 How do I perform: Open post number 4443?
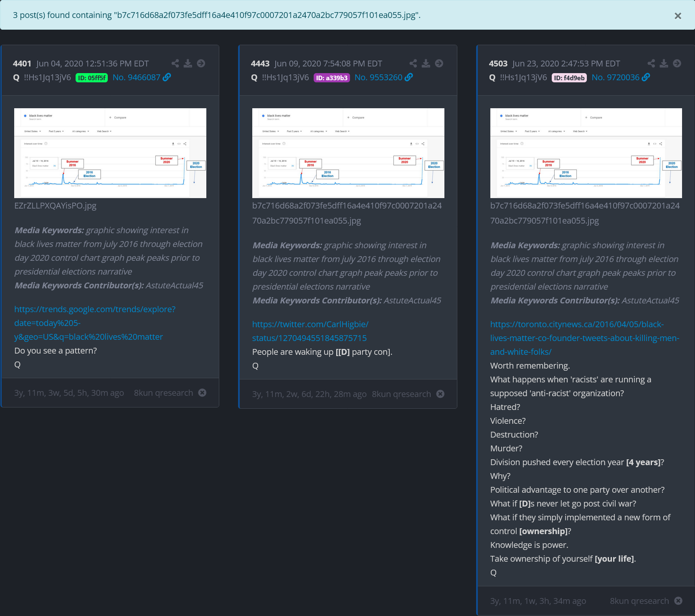(260, 64)
